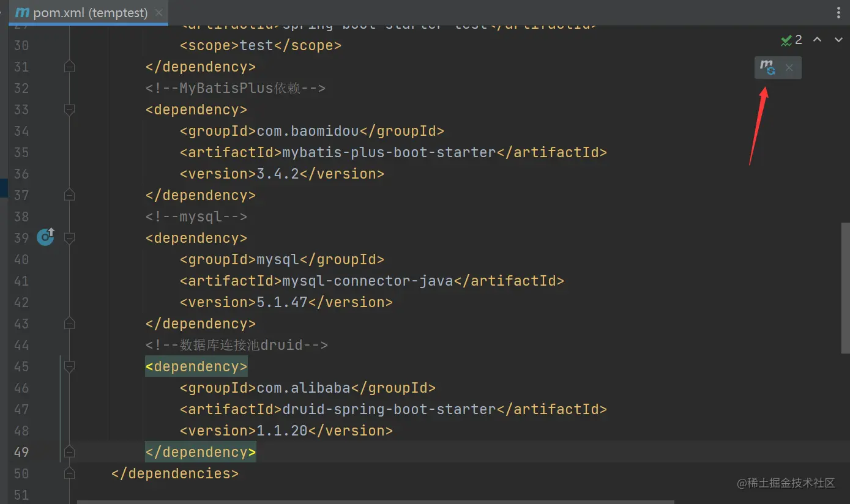Close the Maven reload floating popup

(789, 68)
